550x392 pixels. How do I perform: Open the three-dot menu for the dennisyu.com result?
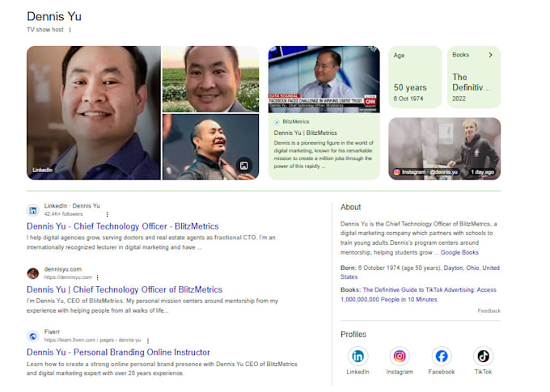(98, 278)
